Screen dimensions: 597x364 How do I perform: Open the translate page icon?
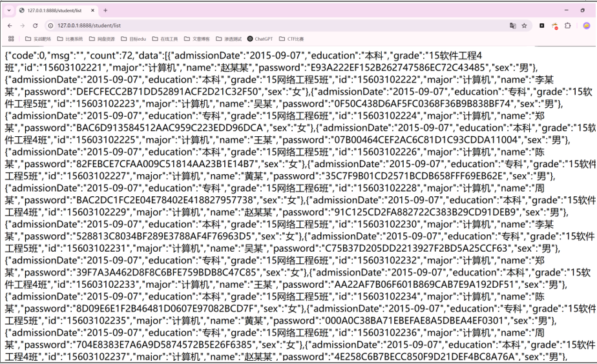point(513,25)
